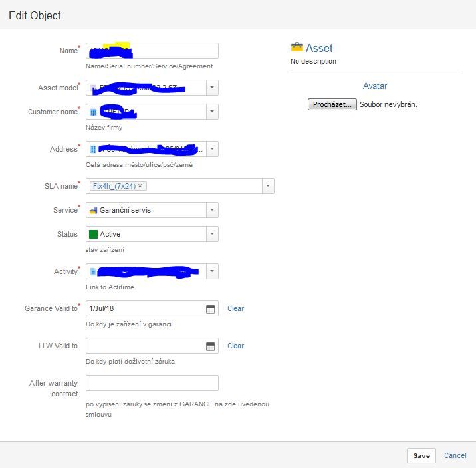Click the Garanční servis value in Service

tap(125, 210)
